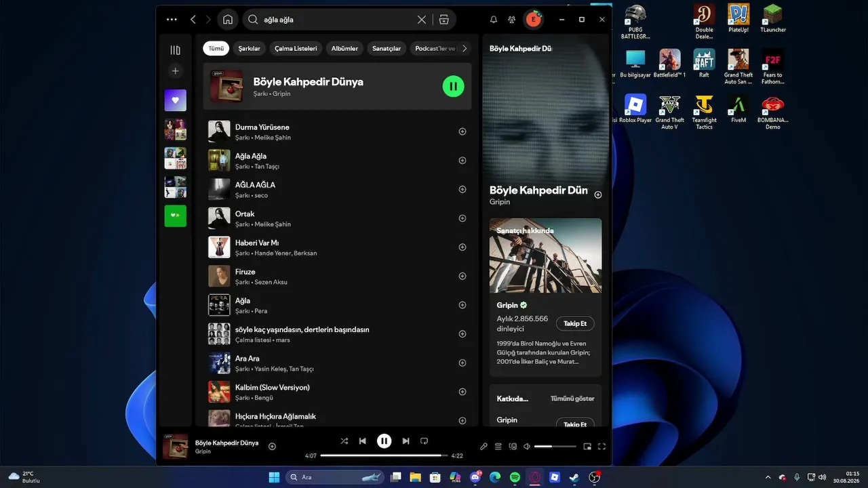The image size is (868, 488).
Task: Select the Teamfight Tactics desktop icon
Action: [705, 112]
